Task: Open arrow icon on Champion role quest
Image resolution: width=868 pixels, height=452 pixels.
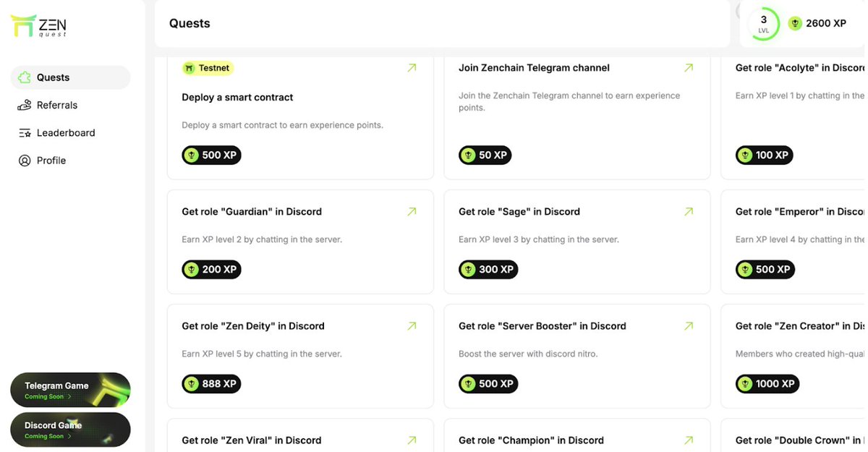Action: 689,440
